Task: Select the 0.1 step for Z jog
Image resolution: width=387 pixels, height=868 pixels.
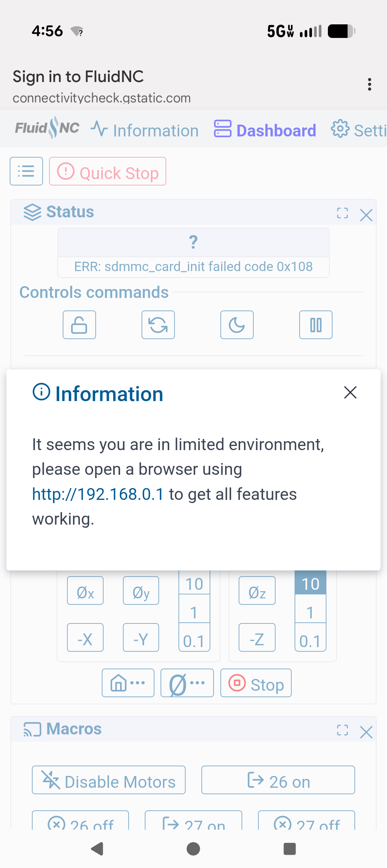Action: point(310,641)
